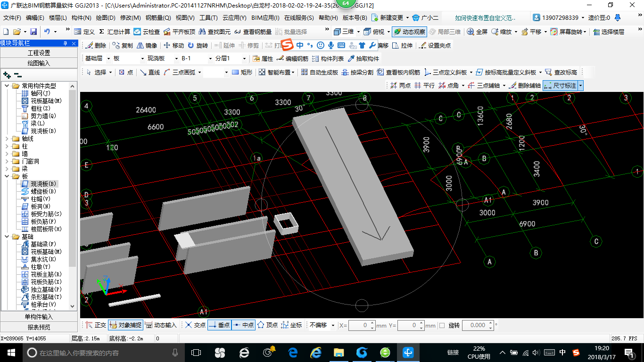Click 拾取构件 pick component eyedropper

pos(363,59)
